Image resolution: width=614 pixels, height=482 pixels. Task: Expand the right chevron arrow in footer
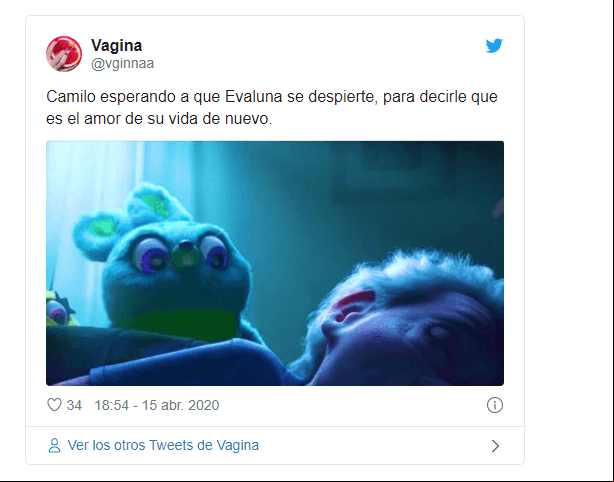coord(495,446)
